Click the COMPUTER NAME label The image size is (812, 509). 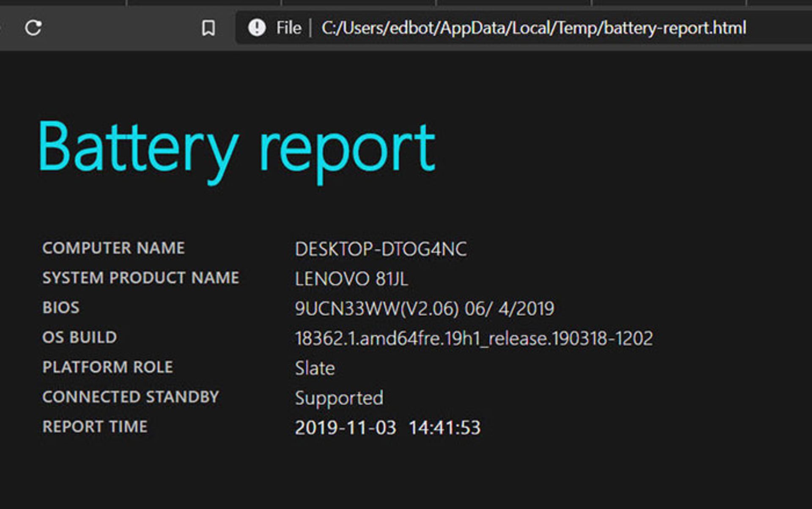tap(113, 248)
